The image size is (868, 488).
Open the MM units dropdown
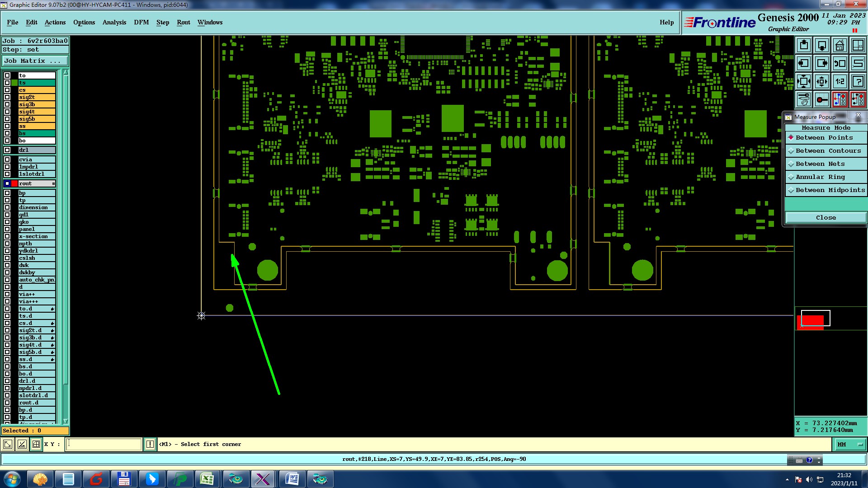(x=849, y=445)
